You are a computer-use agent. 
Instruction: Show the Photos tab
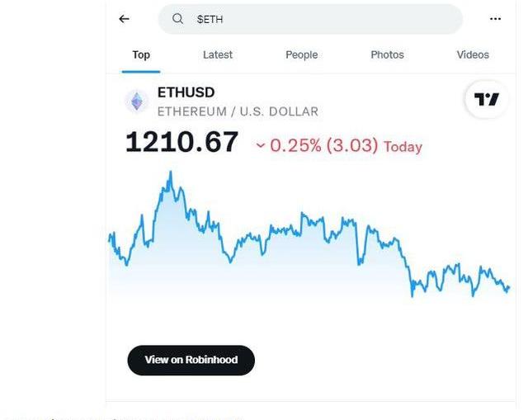point(387,55)
